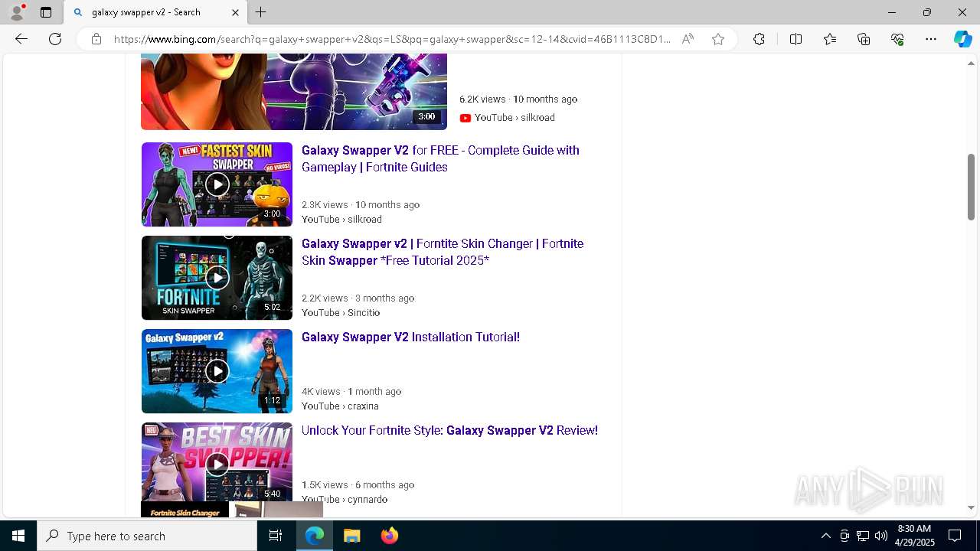Open Read aloud in address bar
The width and height of the screenshot is (980, 551).
[x=688, y=39]
